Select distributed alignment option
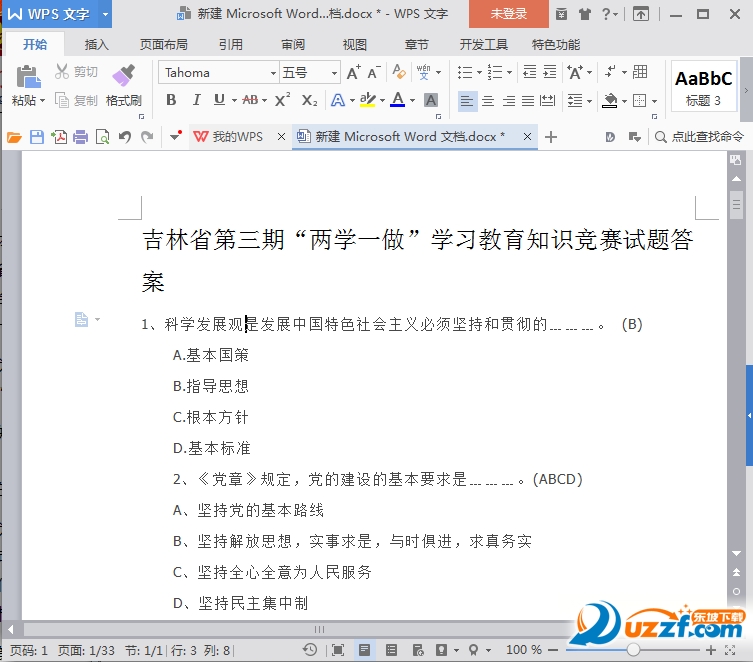 [x=547, y=101]
